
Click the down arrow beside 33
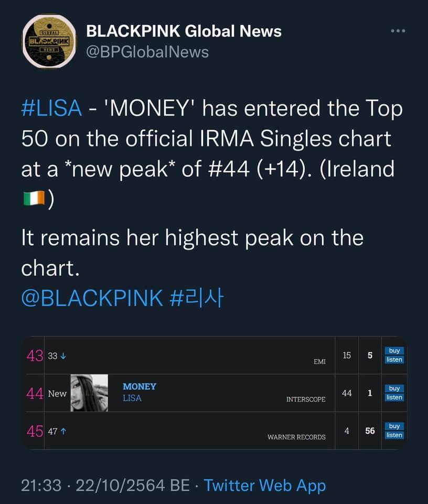63,356
